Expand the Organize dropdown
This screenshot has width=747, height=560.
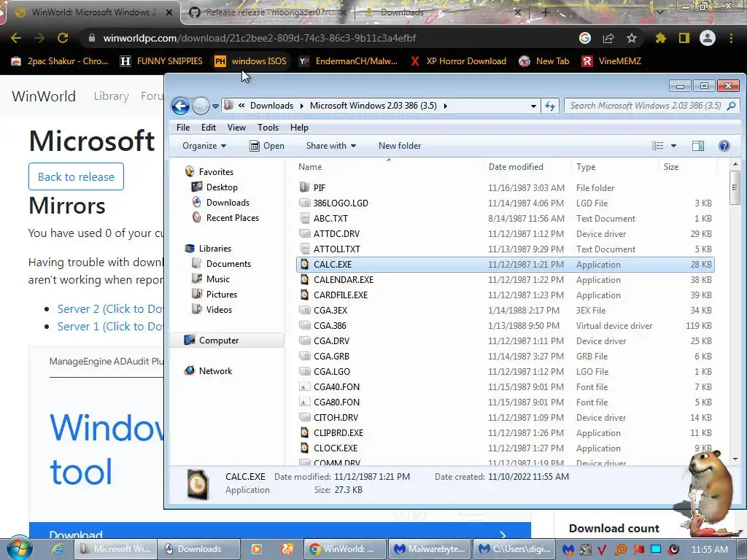click(x=204, y=146)
